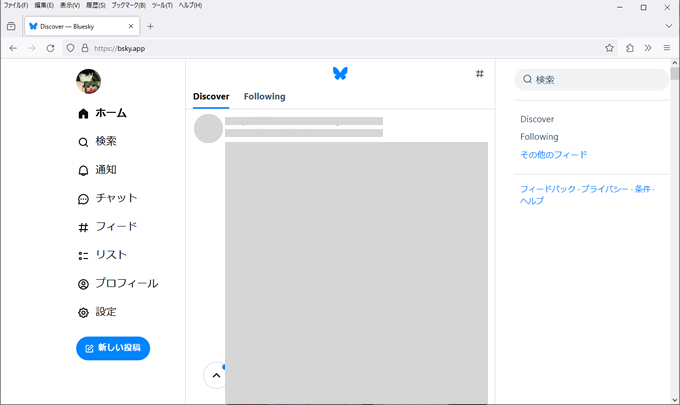Select Discover in the right feed list
This screenshot has height=405, width=680.
tap(537, 119)
